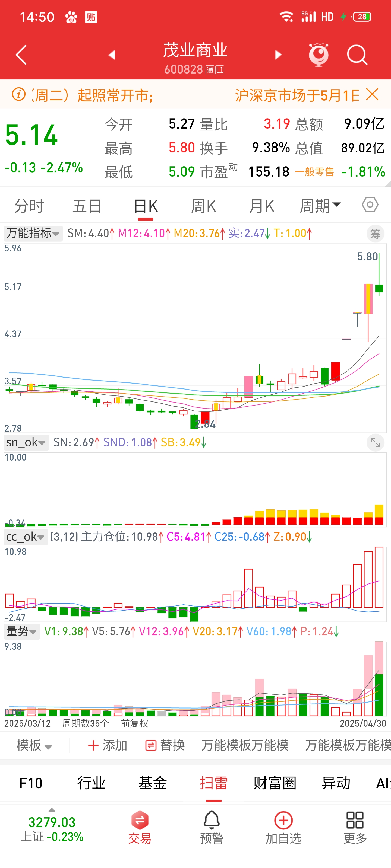Close the market notice banner
The image size is (391, 868).
coord(372,95)
